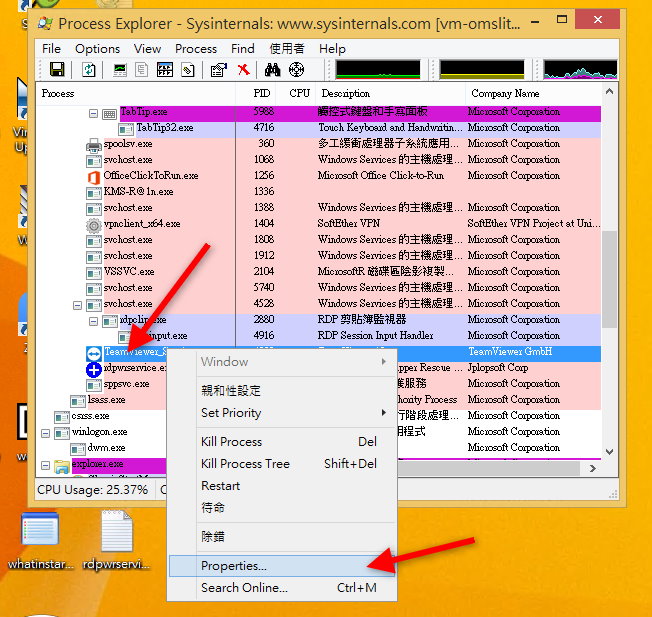Click the OfficeClickToRun.exe process icon

(x=94, y=176)
